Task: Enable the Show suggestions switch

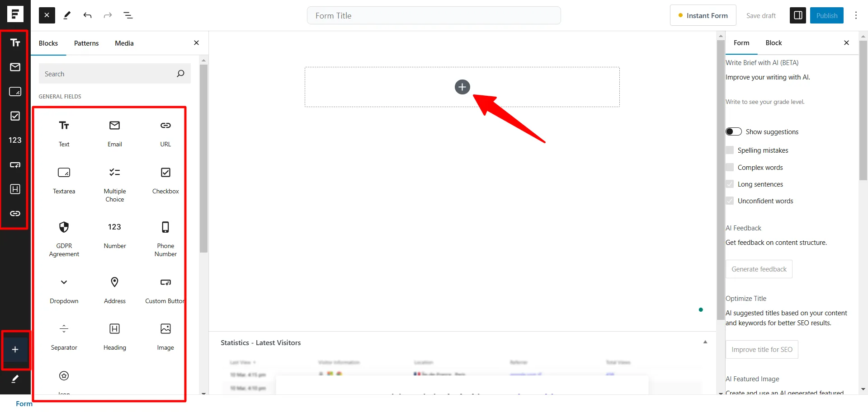Action: pos(733,131)
